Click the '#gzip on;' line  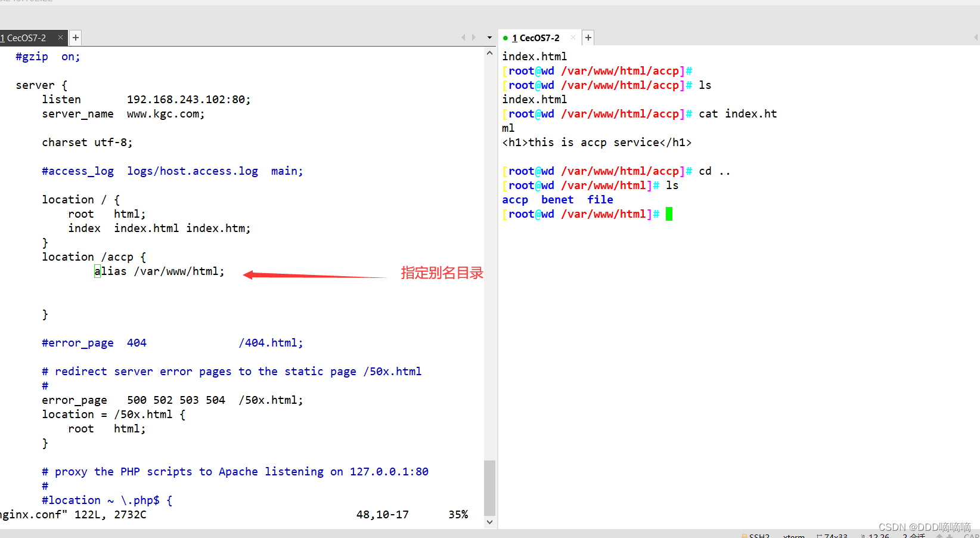48,57
